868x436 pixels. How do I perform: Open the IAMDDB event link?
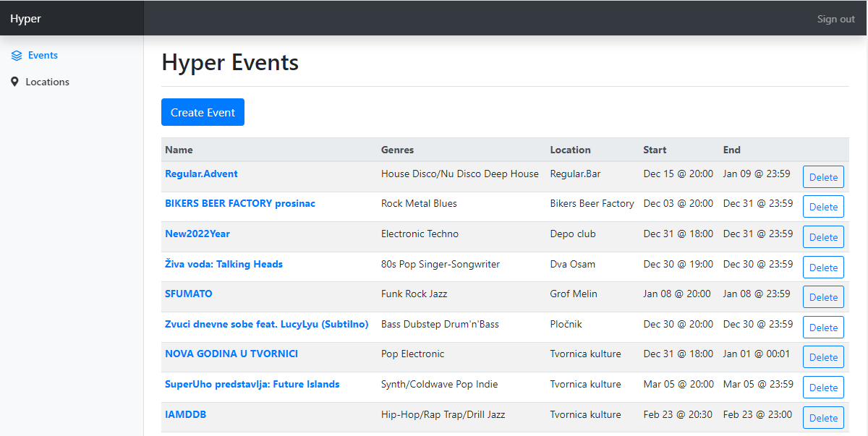tap(186, 415)
